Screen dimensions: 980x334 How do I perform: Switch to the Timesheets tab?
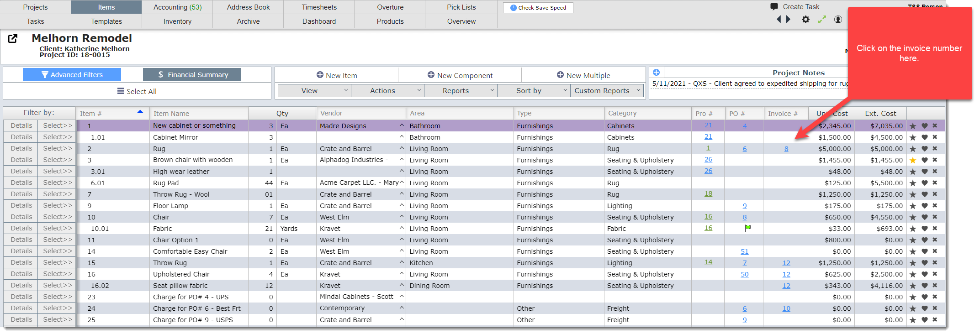319,7
